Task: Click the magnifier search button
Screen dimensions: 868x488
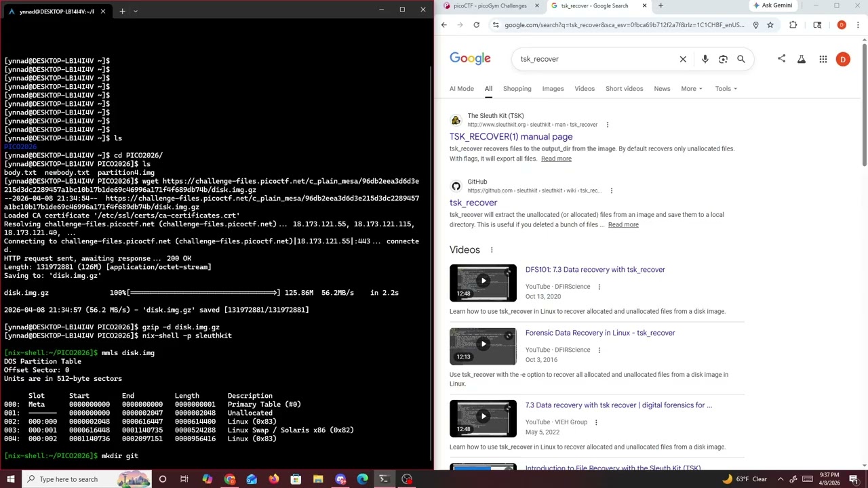Action: (x=741, y=59)
